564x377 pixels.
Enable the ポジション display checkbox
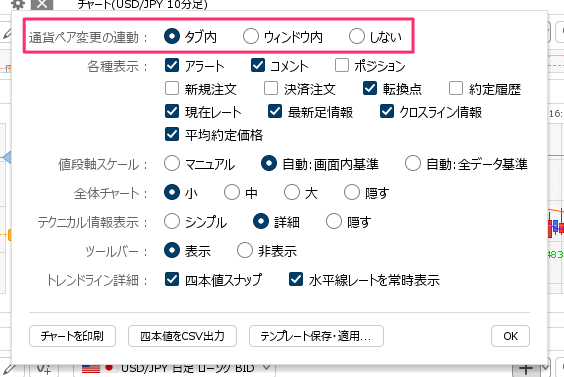click(342, 65)
